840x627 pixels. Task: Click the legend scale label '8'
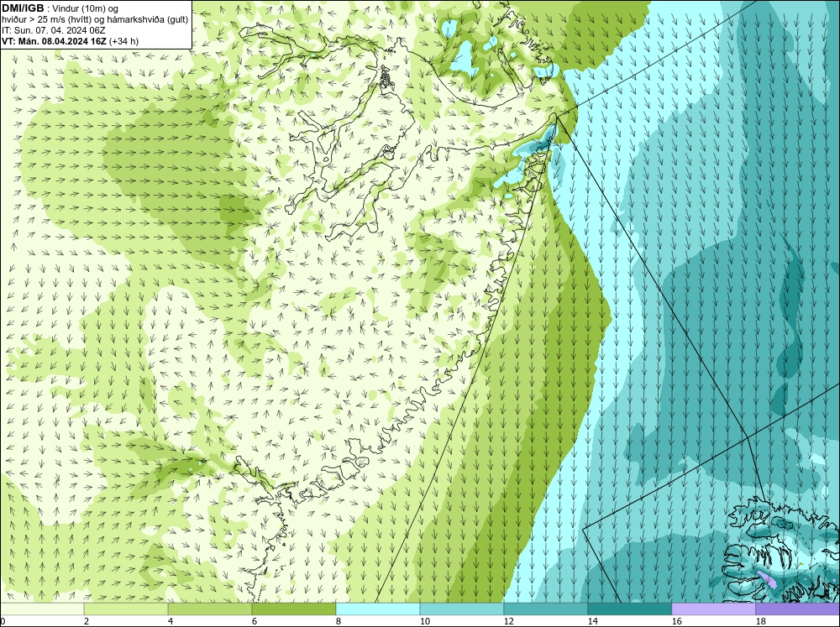pos(339,621)
